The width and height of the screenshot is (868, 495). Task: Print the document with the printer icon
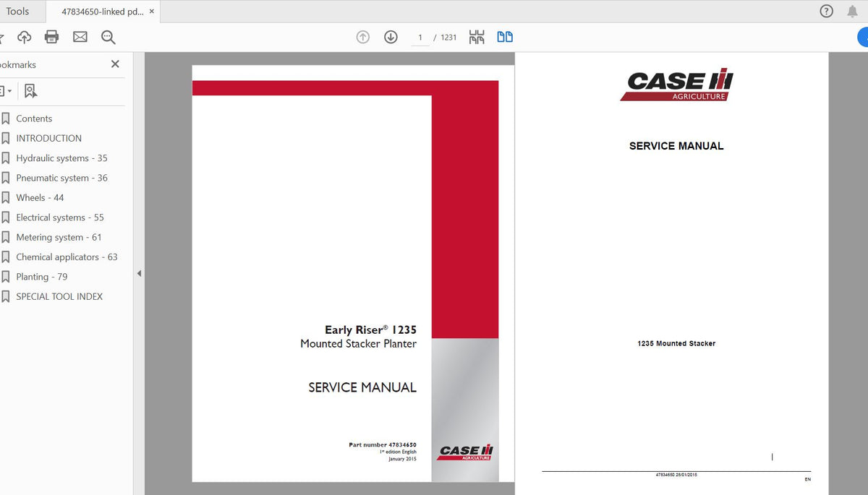pos(51,37)
